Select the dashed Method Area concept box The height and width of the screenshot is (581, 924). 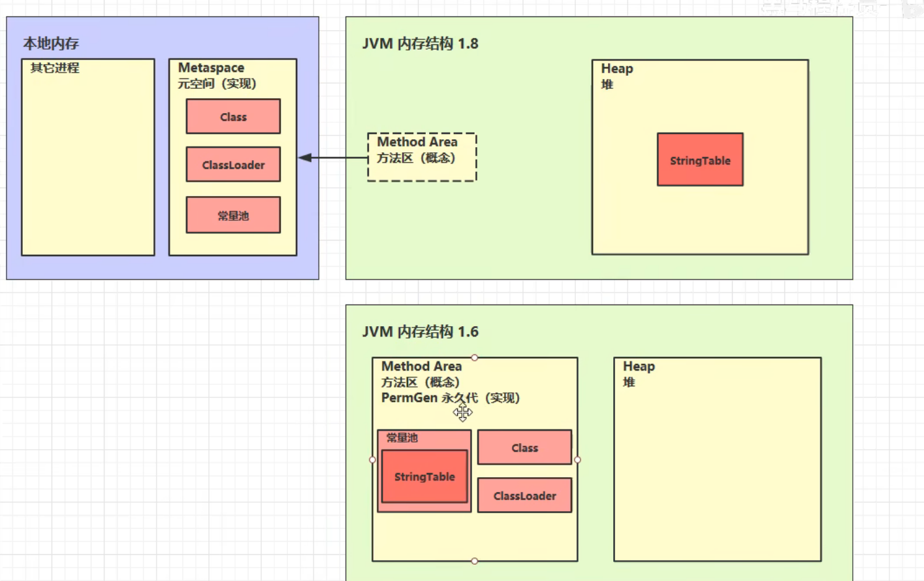tap(422, 157)
